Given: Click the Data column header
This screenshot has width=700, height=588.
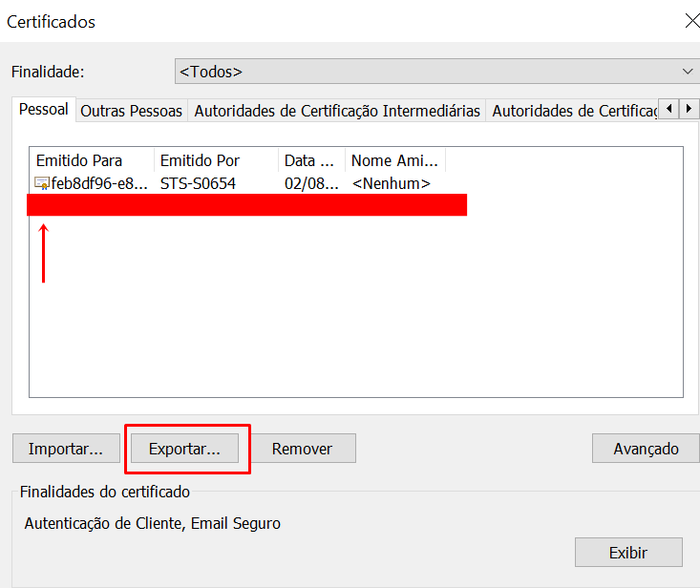Looking at the screenshot, I should point(311,160).
